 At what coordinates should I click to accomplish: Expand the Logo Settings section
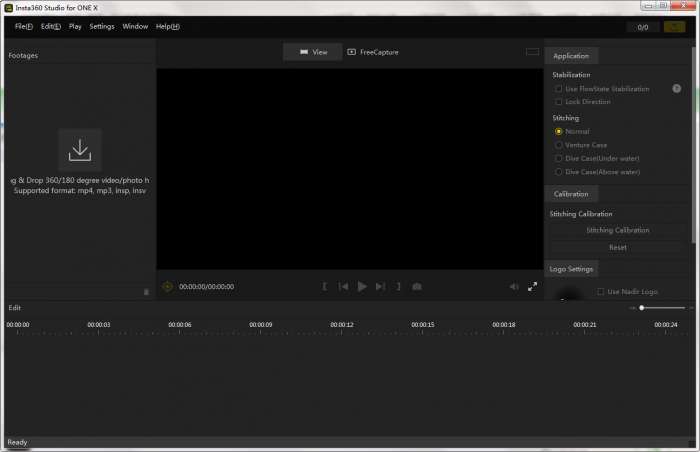click(x=573, y=269)
